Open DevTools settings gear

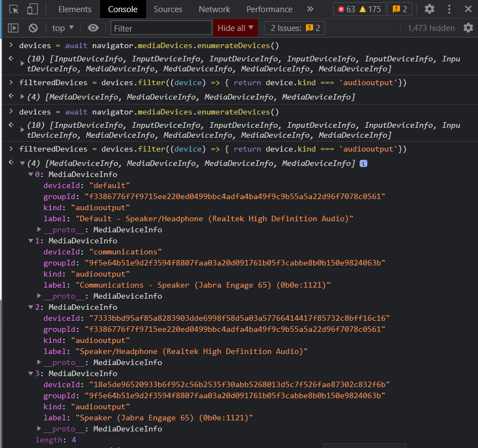point(430,9)
